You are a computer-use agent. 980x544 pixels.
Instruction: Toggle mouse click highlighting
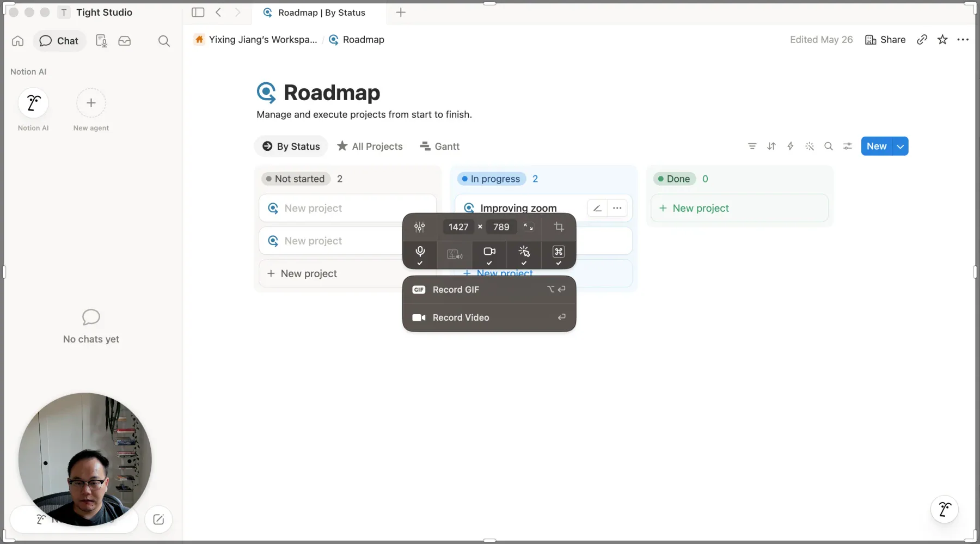(x=524, y=255)
